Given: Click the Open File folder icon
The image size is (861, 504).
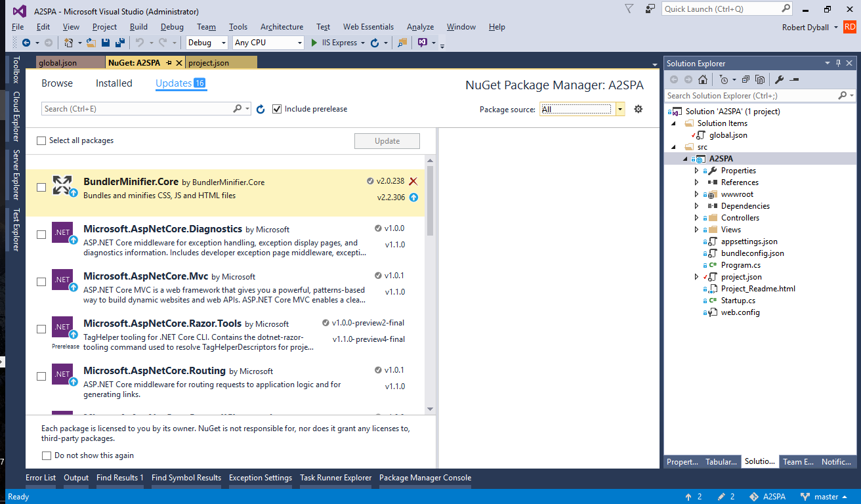Looking at the screenshot, I should tap(91, 43).
